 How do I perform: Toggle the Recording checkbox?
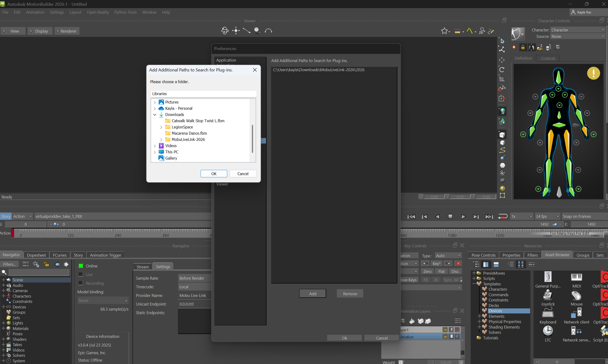(81, 283)
